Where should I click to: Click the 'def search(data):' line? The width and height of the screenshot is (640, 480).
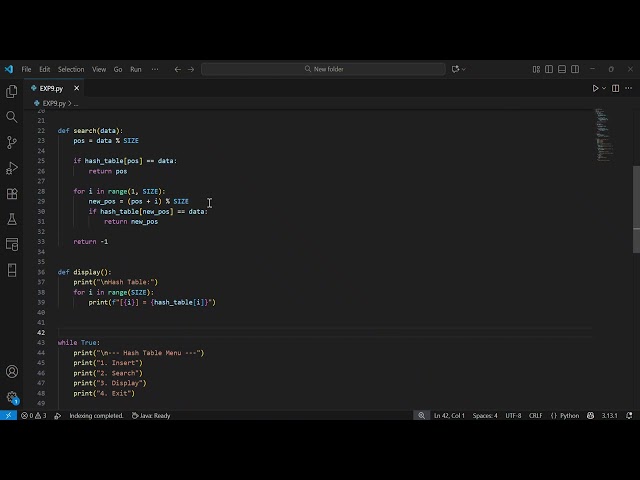tap(90, 131)
